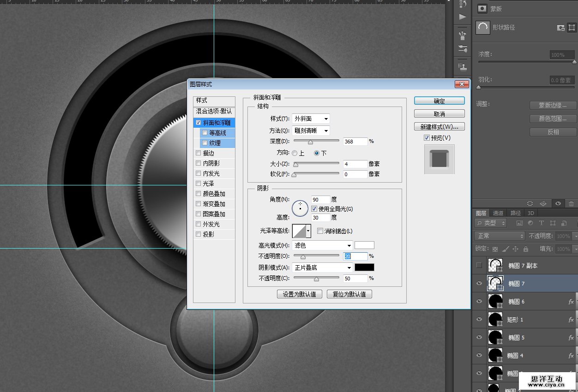The width and height of the screenshot is (578, 392).
Task: Select the 上 direction radio button
Action: coord(295,153)
